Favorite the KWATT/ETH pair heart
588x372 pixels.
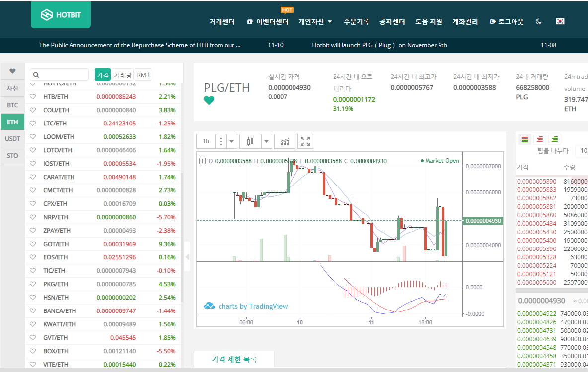point(33,324)
